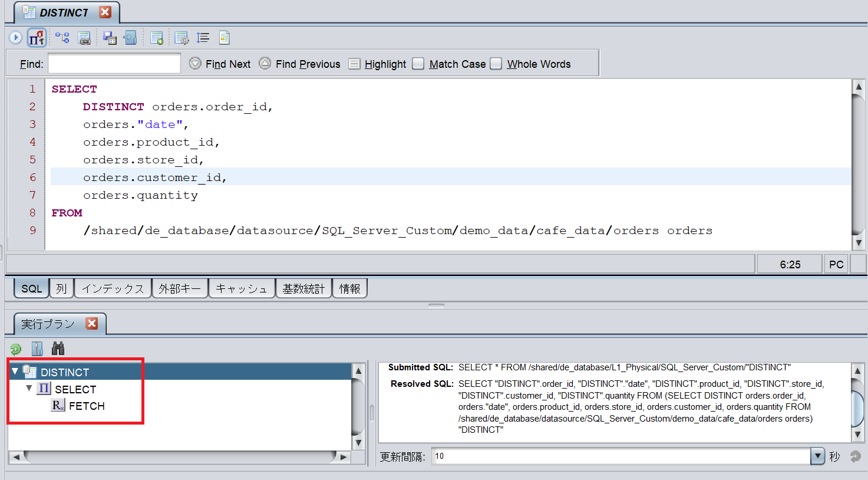Run the query with the execute button
This screenshot has height=480, width=868.
(x=16, y=38)
